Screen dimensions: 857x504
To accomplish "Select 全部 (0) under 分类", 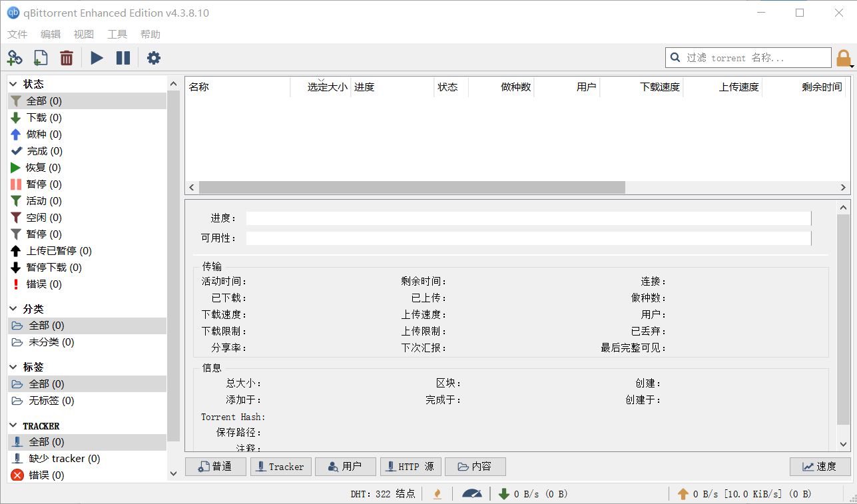I will pos(87,326).
